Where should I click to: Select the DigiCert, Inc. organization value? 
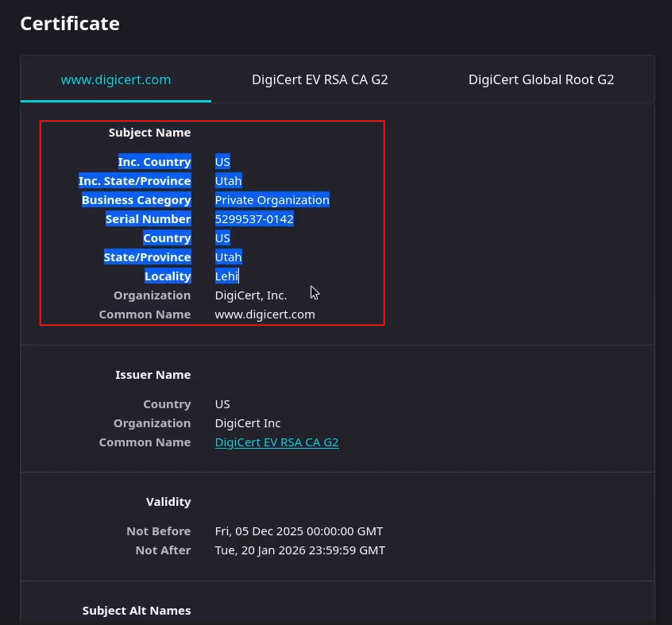(x=251, y=295)
